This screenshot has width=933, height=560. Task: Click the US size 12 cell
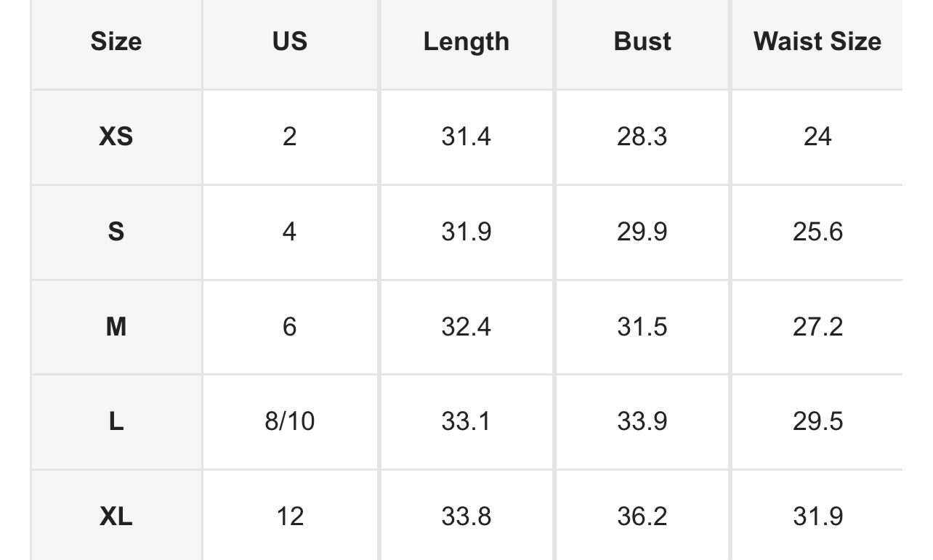point(290,516)
